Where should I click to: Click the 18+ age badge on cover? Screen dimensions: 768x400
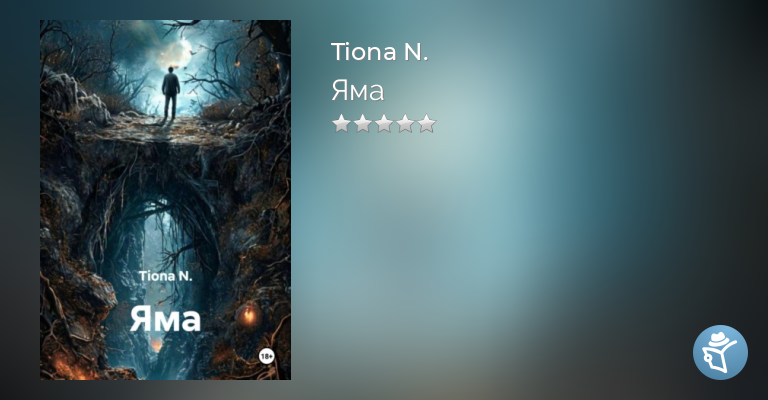(266, 356)
